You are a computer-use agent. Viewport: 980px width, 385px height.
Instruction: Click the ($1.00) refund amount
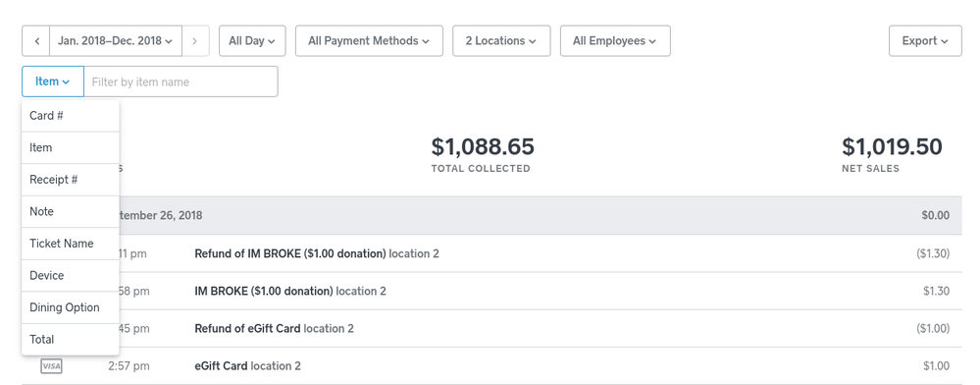point(933,329)
